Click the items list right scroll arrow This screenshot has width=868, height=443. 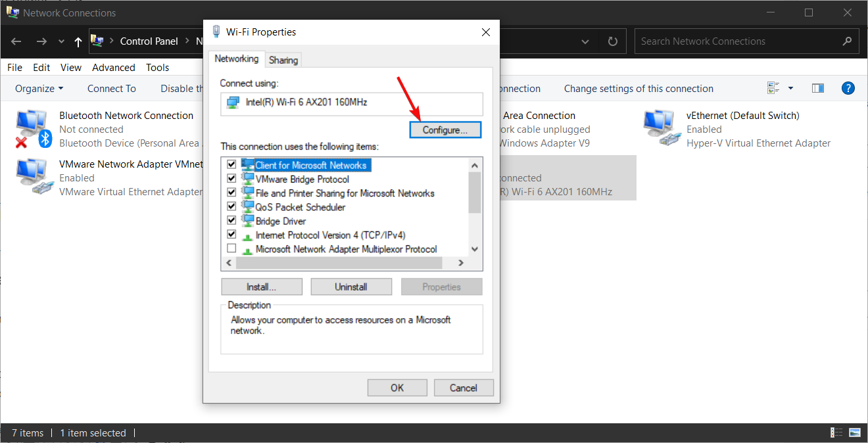461,263
